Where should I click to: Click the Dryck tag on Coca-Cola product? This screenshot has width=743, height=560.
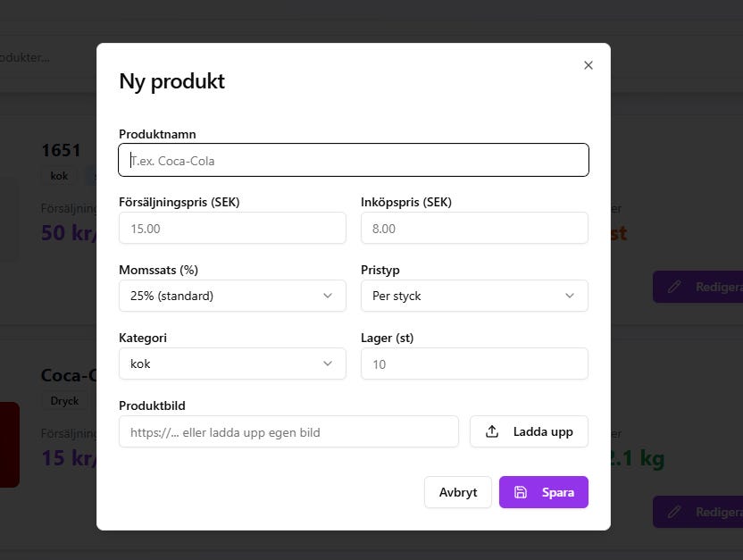pyautogui.click(x=64, y=401)
